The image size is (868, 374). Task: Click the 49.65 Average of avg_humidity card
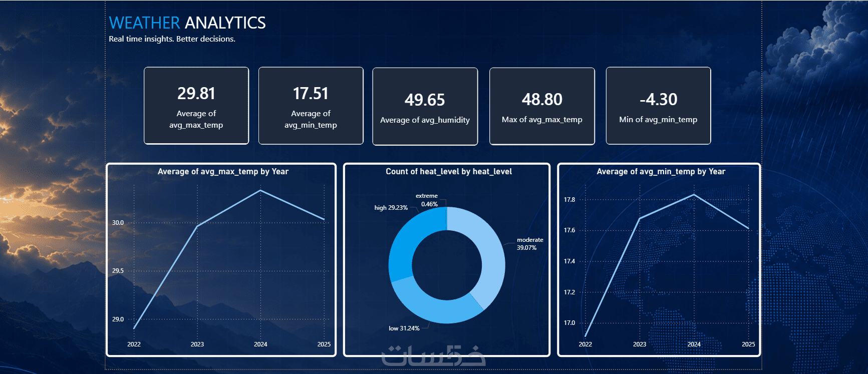(x=425, y=106)
